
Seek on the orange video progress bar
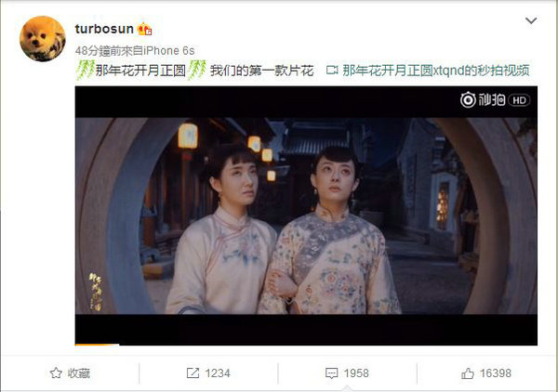97,344
